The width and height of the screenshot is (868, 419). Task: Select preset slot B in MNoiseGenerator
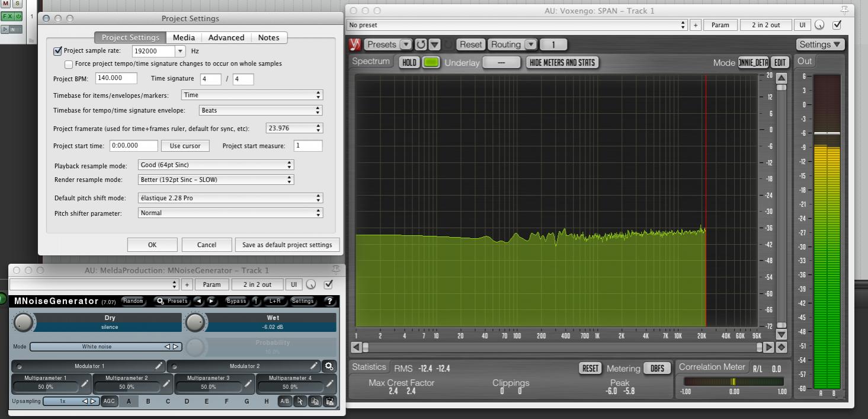pos(148,401)
